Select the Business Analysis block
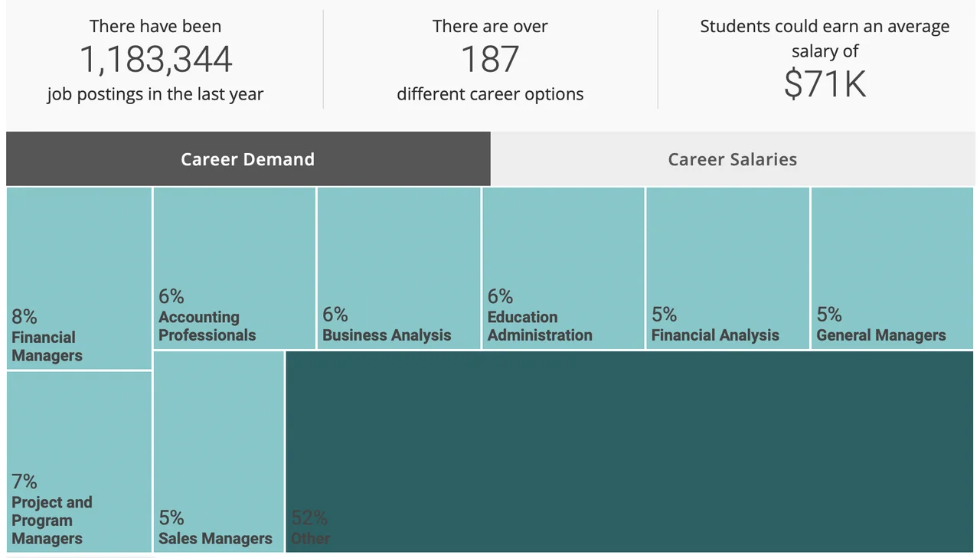The width and height of the screenshot is (980, 558). click(x=399, y=268)
